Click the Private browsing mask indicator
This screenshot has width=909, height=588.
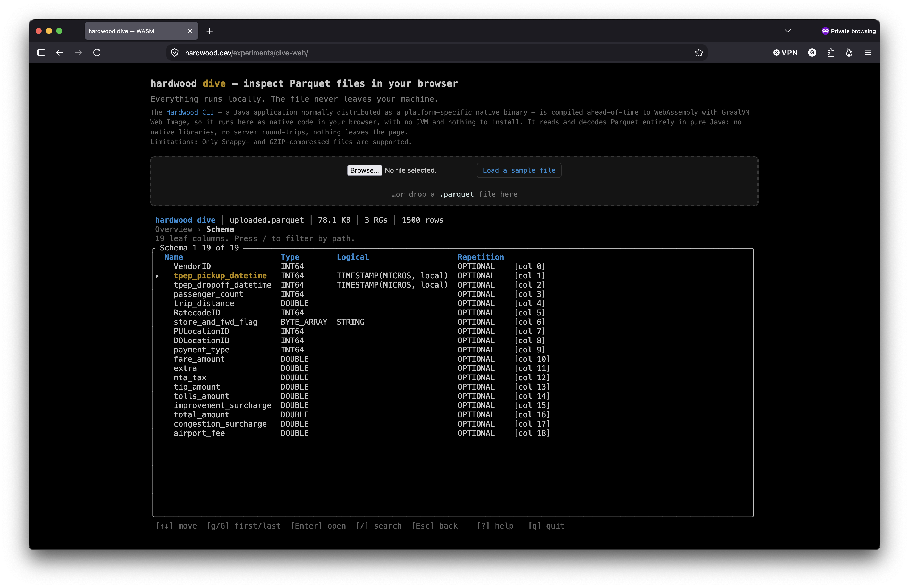[849, 31]
